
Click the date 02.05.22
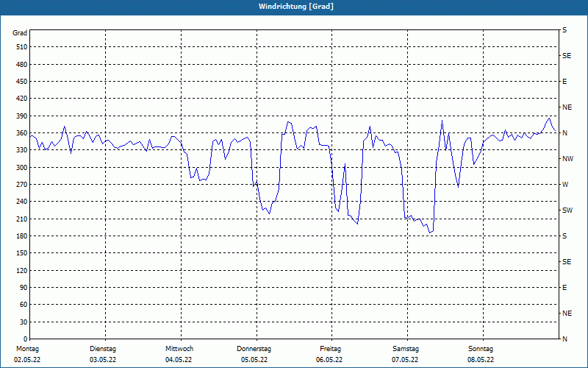pyautogui.click(x=27, y=360)
